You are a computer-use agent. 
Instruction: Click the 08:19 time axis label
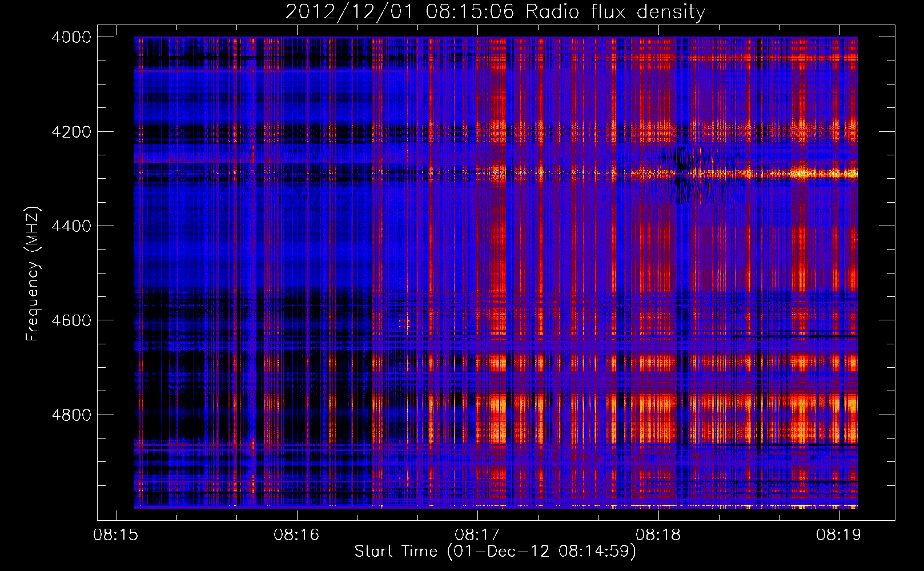tap(839, 534)
